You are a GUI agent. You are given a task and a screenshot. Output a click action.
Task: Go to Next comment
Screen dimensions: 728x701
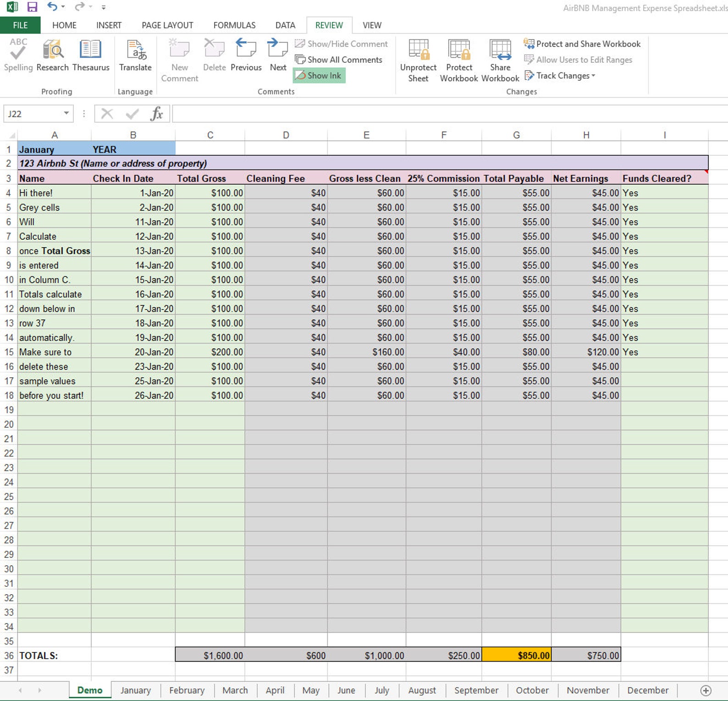click(278, 55)
